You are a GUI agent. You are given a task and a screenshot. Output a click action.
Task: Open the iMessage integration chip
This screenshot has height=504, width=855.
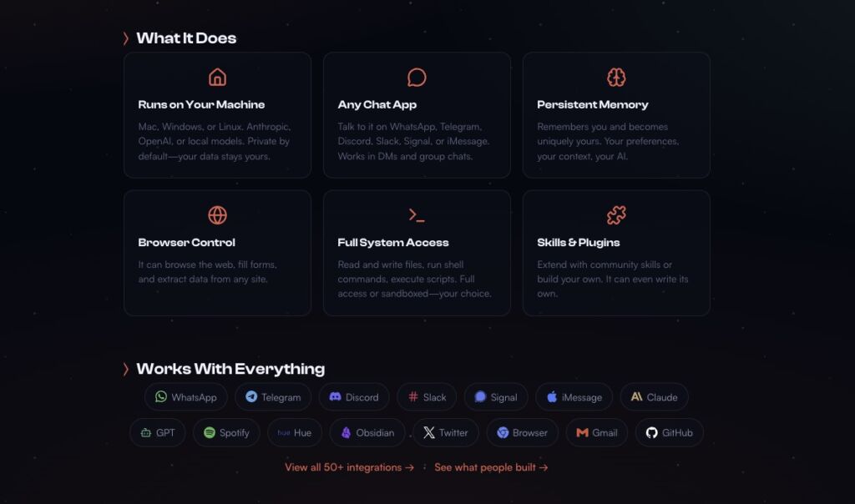click(574, 397)
